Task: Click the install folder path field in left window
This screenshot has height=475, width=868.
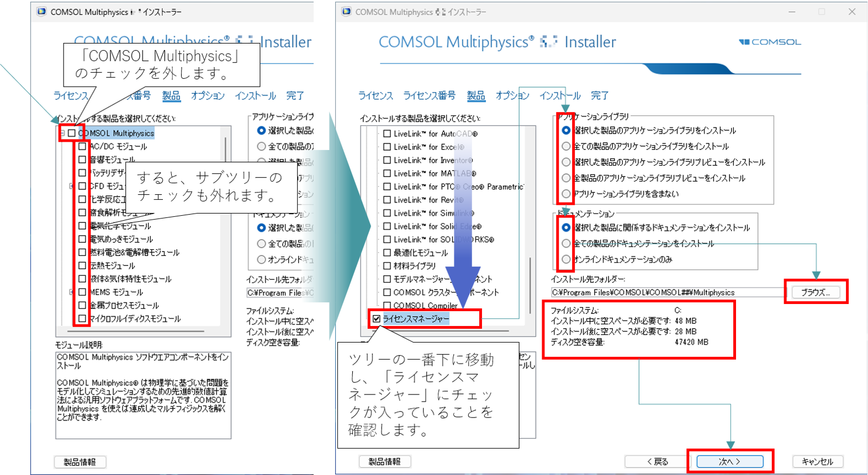Action: click(x=280, y=292)
